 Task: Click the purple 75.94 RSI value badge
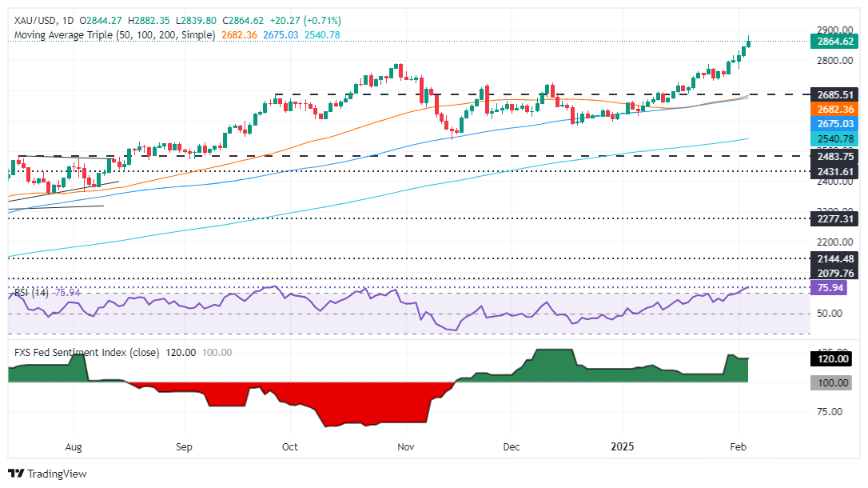(831, 286)
